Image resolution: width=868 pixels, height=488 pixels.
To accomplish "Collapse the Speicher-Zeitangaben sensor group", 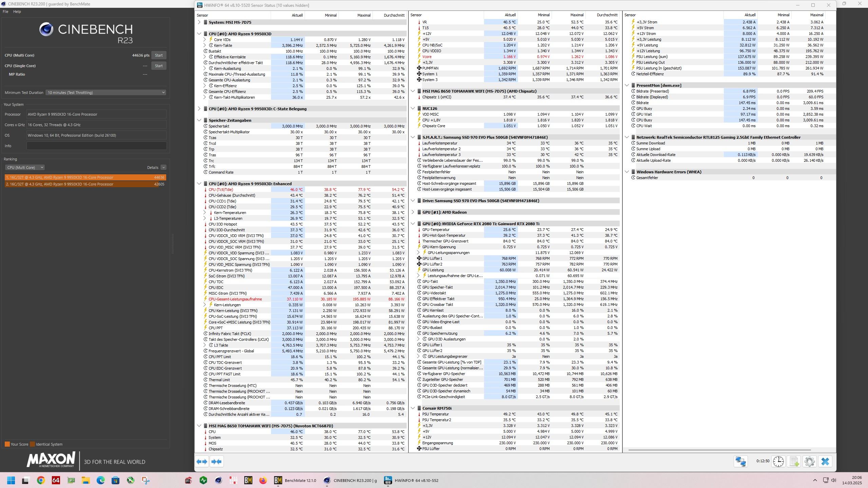I will (199, 120).
